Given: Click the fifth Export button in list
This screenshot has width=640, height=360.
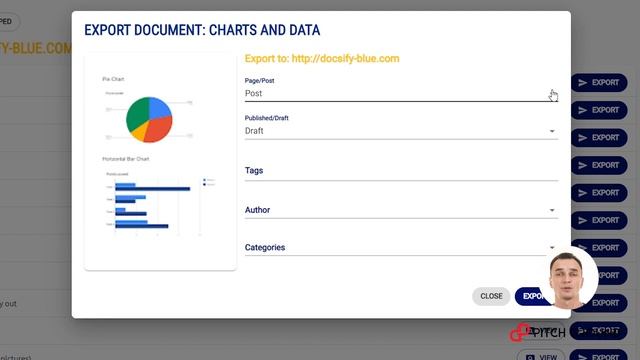Looking at the screenshot, I should [x=599, y=193].
